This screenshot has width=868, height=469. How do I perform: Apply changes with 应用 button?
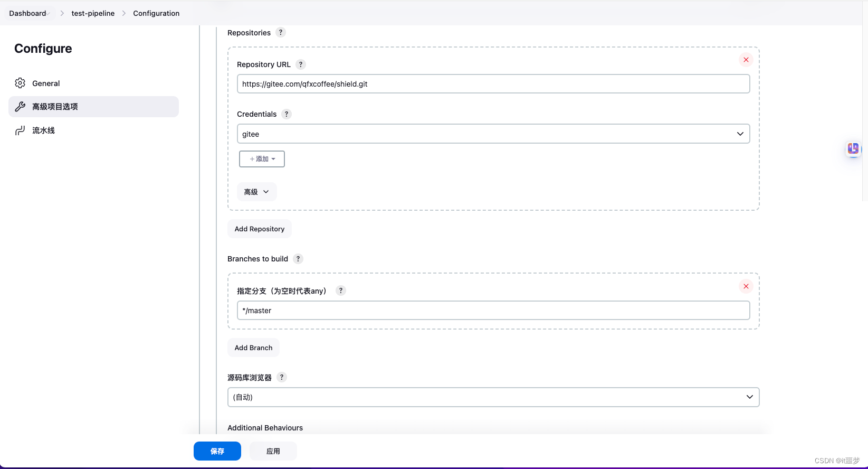273,451
